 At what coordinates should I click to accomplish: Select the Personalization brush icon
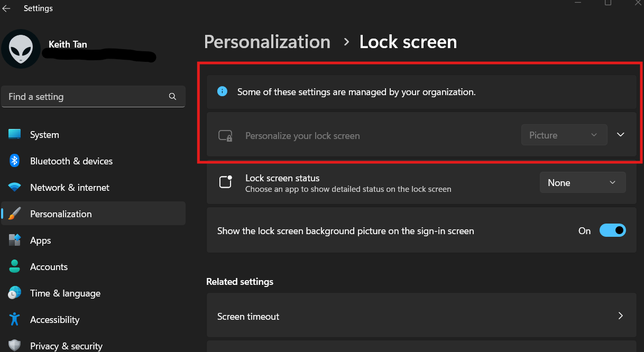click(14, 214)
